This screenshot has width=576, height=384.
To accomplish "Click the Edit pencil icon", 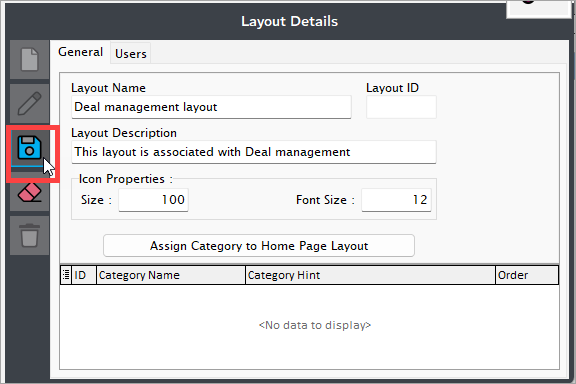I will 29,103.
